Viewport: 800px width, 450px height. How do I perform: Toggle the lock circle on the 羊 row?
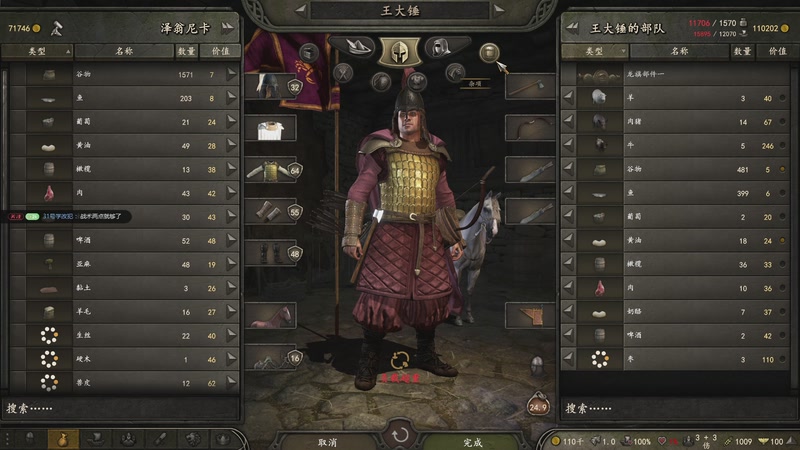click(x=782, y=98)
